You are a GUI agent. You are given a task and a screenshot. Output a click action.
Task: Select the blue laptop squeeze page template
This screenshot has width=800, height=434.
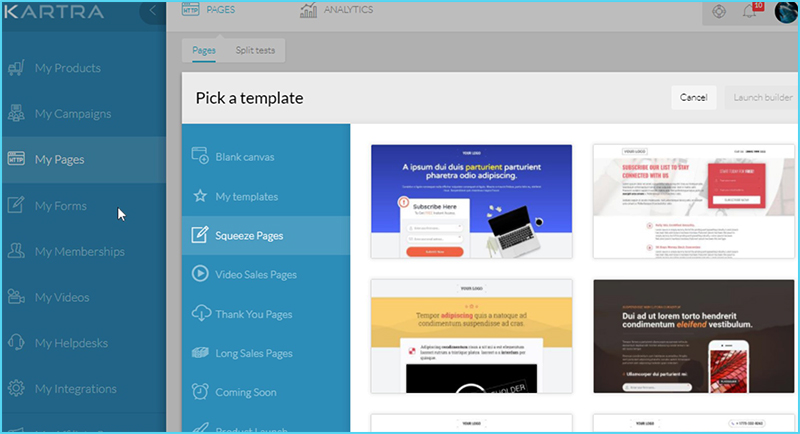471,201
